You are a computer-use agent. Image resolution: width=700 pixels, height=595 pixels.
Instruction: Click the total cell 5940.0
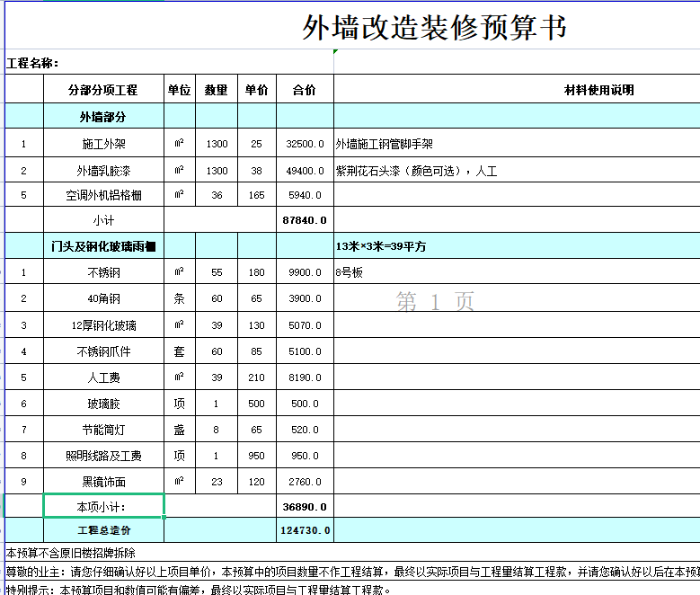coord(305,195)
